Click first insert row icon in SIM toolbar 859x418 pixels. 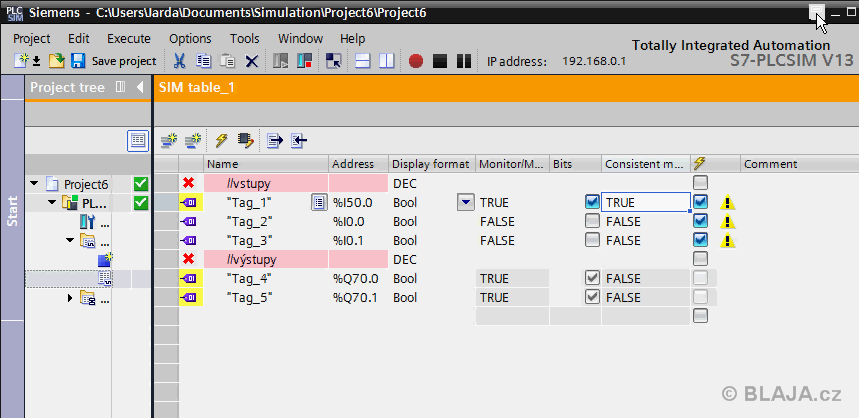pos(169,141)
